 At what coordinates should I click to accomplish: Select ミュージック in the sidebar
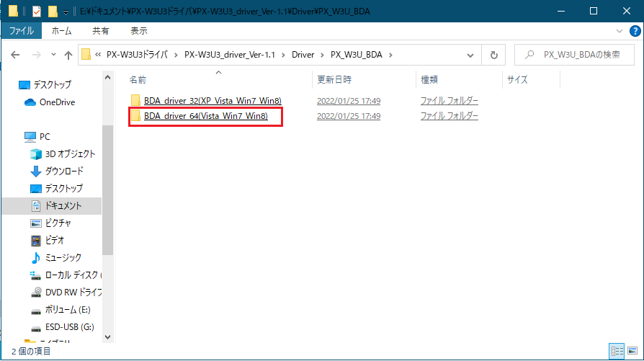pyautogui.click(x=63, y=258)
